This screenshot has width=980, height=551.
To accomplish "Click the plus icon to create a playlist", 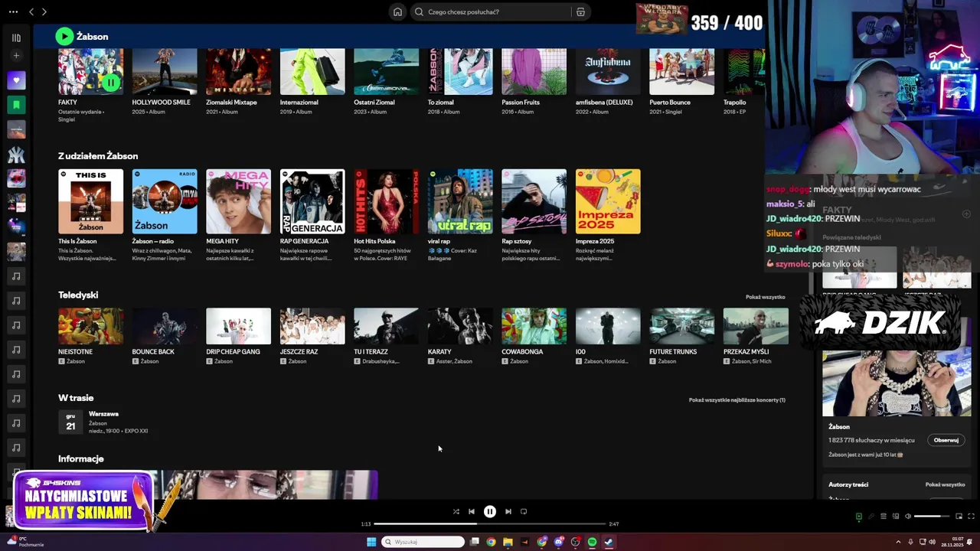I will click(16, 55).
